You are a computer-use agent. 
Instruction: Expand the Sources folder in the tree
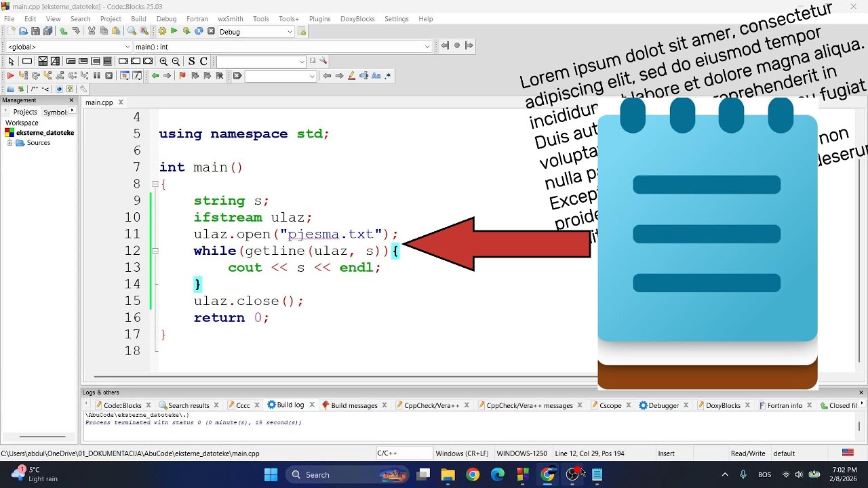pos(10,143)
